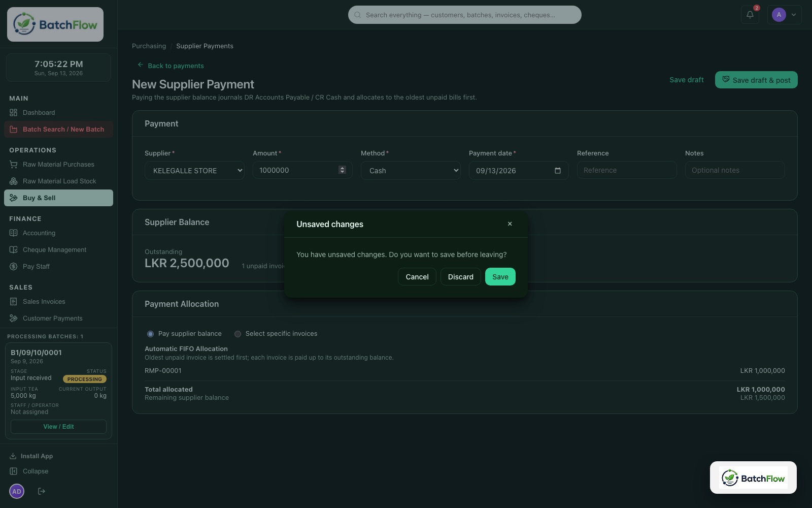This screenshot has height=508, width=812.
Task: Click Save draft & post button
Action: (x=756, y=80)
